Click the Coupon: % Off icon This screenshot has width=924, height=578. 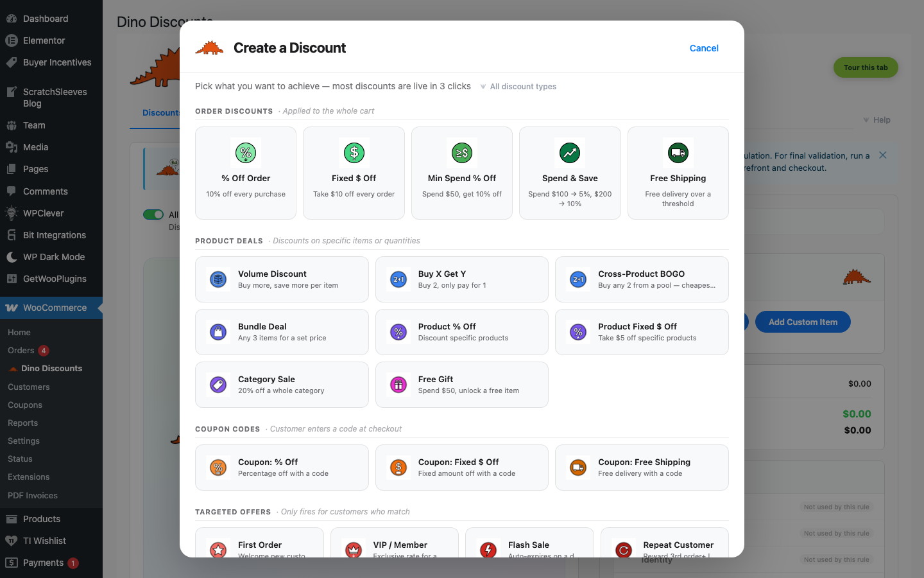point(218,468)
